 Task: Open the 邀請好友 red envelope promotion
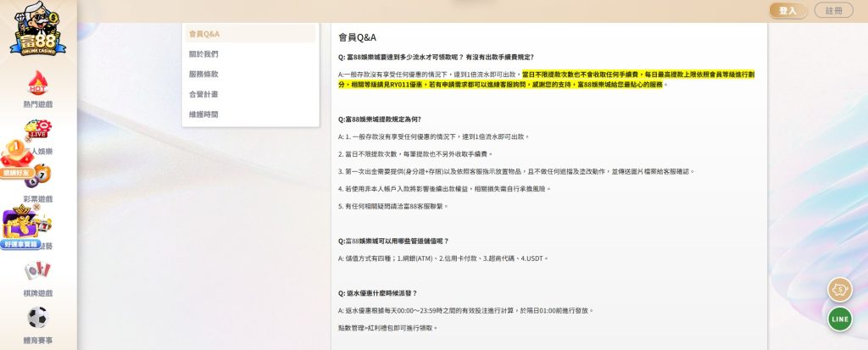[15, 159]
